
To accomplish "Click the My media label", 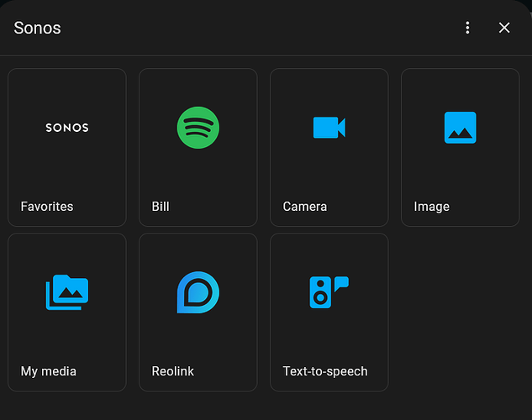I will (x=49, y=371).
